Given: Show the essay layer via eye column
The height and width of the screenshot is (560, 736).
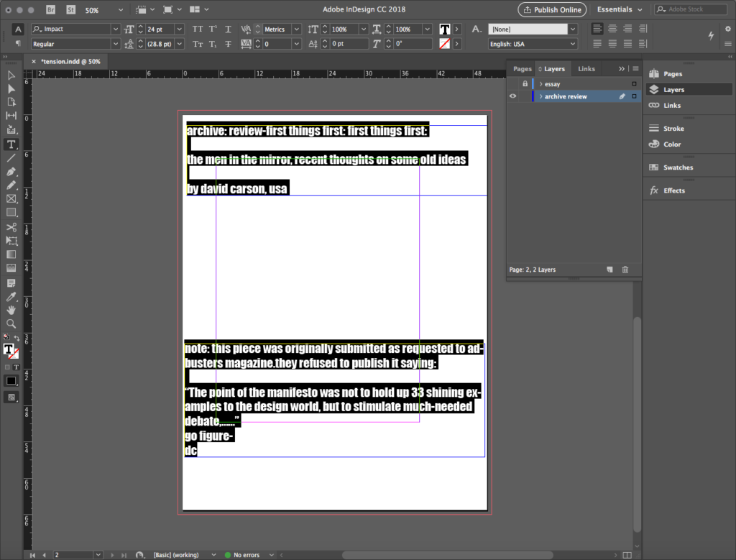Looking at the screenshot, I should [x=512, y=84].
